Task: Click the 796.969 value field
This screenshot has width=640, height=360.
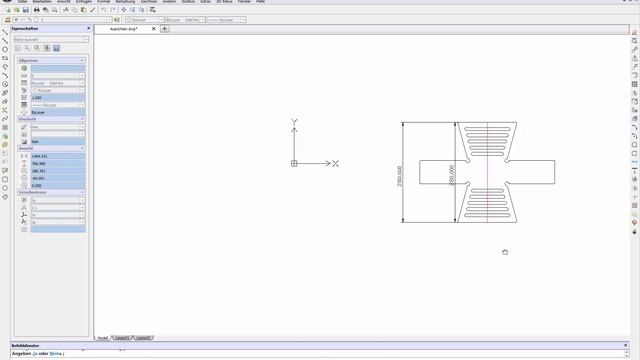Action: 58,164
